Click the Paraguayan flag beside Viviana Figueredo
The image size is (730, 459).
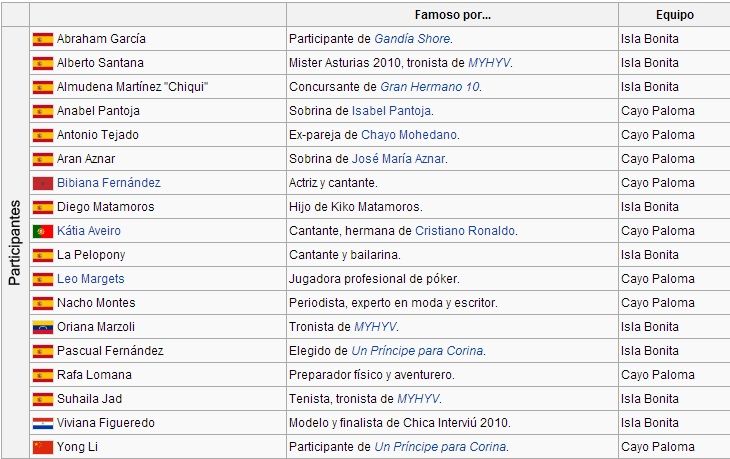coord(43,423)
